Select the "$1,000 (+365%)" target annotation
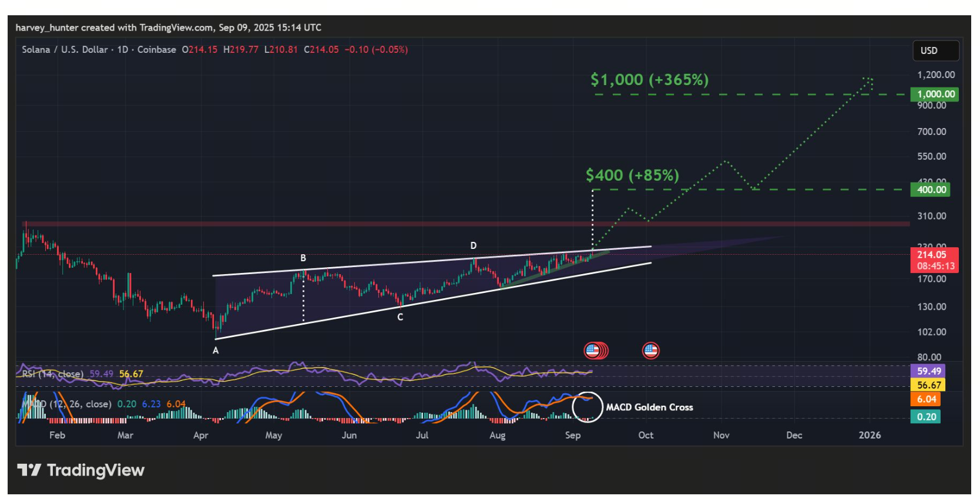Viewport: 980px width, 499px height. (649, 79)
